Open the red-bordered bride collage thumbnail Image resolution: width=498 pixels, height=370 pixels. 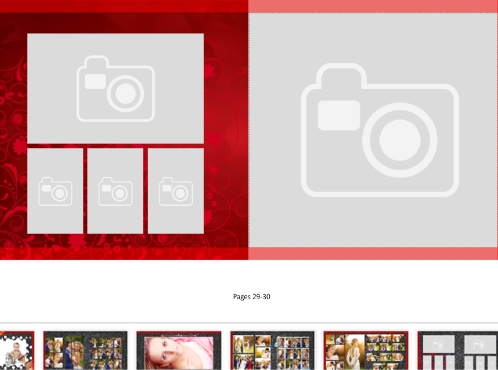366,350
